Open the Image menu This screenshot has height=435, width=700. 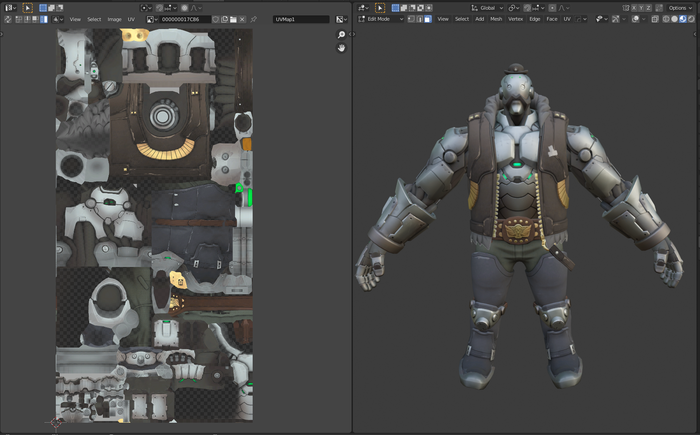(114, 19)
